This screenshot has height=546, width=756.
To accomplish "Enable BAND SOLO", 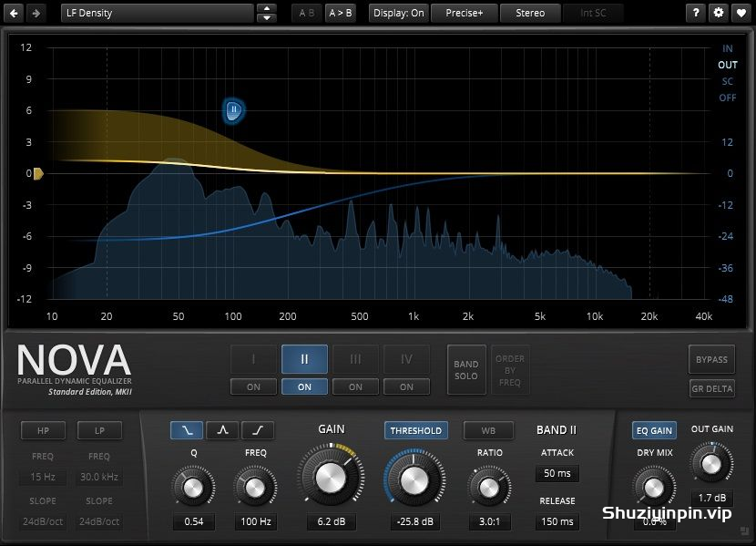I will pyautogui.click(x=466, y=370).
